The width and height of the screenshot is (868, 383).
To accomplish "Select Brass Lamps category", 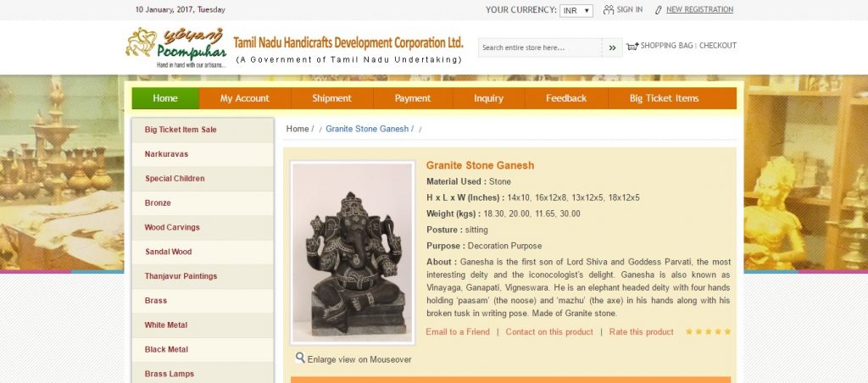I will [x=203, y=374].
